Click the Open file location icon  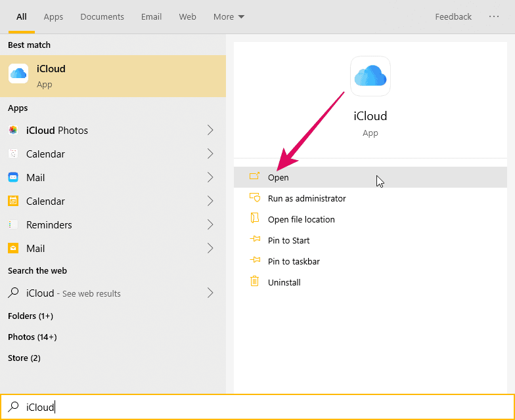point(255,218)
